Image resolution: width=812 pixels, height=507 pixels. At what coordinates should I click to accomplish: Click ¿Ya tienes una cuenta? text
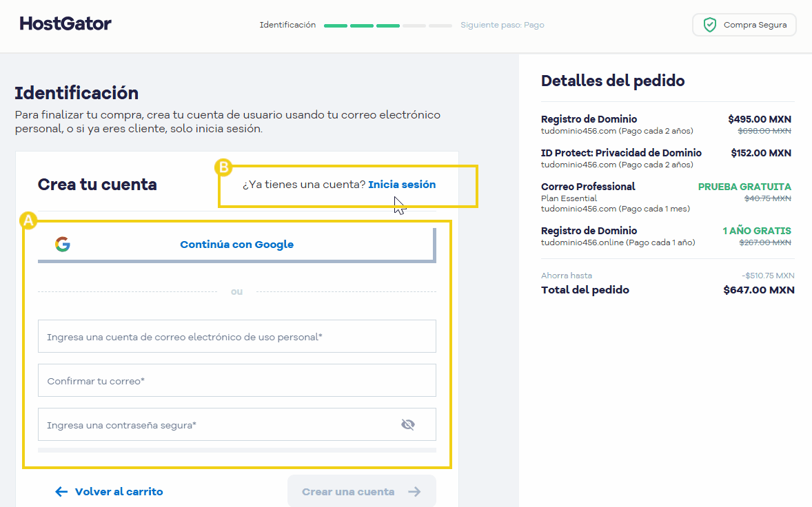coord(304,185)
